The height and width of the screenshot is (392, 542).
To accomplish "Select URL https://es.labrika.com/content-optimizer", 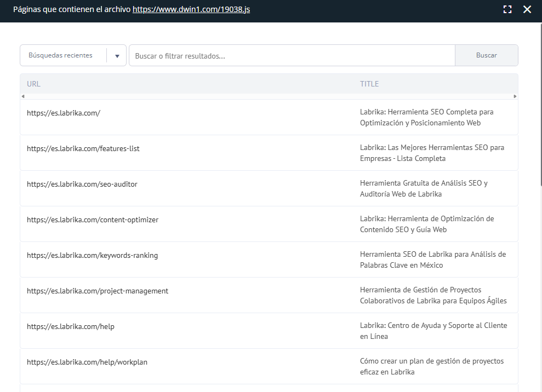I will (92, 220).
